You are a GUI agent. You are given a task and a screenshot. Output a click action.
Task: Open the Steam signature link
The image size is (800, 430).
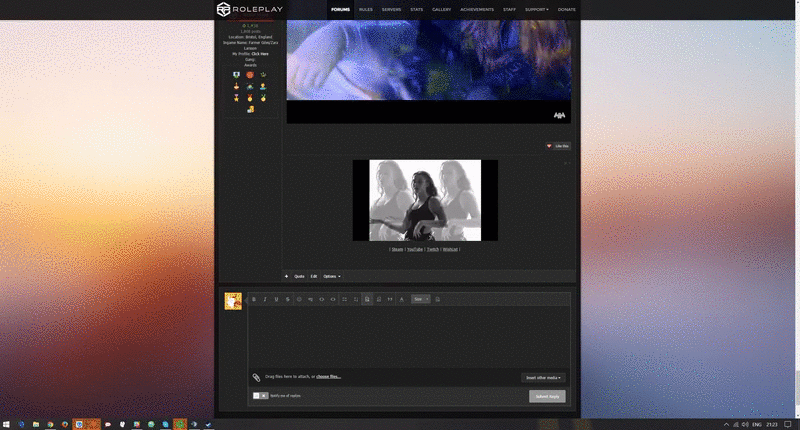(397, 249)
